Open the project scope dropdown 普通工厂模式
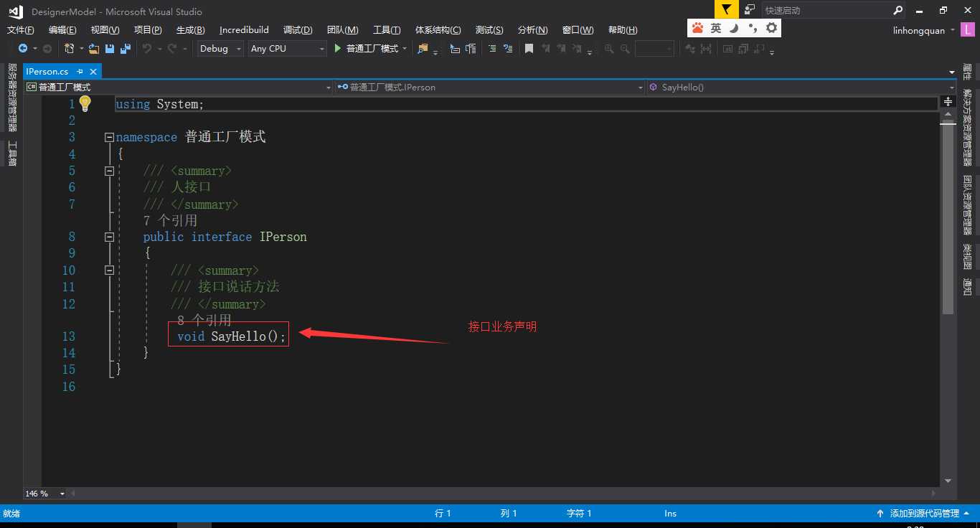 tap(178, 87)
